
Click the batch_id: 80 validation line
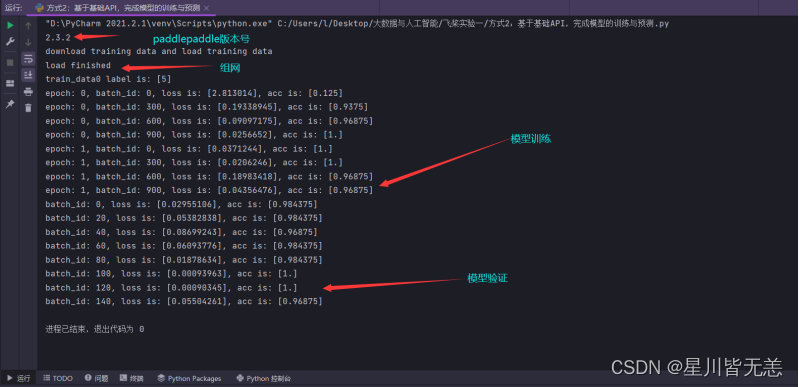183,260
